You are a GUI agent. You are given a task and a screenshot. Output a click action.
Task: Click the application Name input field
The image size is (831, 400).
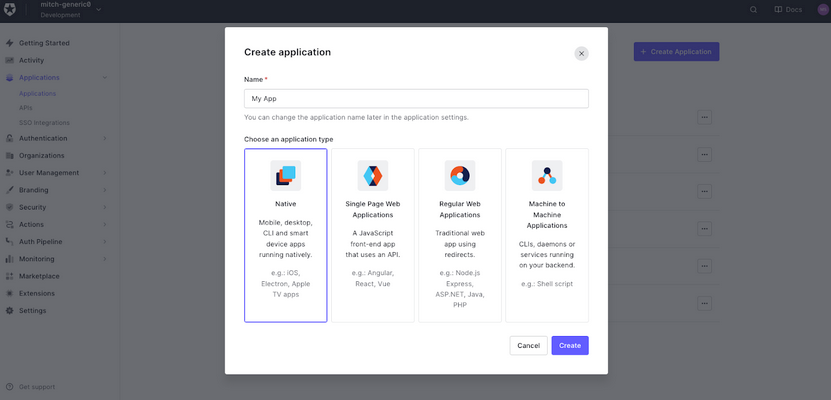click(416, 99)
